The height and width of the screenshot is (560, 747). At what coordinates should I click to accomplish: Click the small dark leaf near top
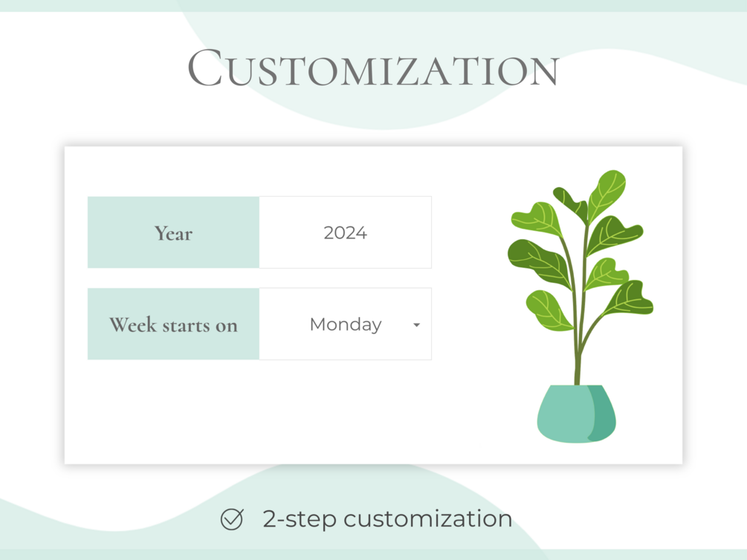coord(571,204)
